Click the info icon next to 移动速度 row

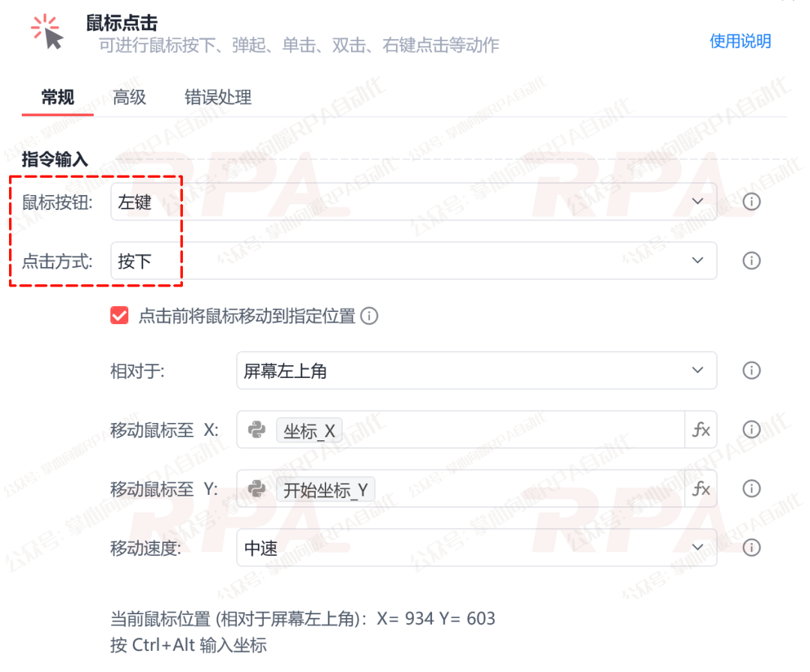(x=751, y=547)
